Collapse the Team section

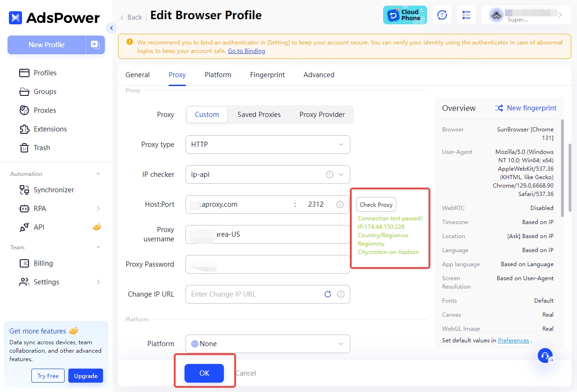98,247
